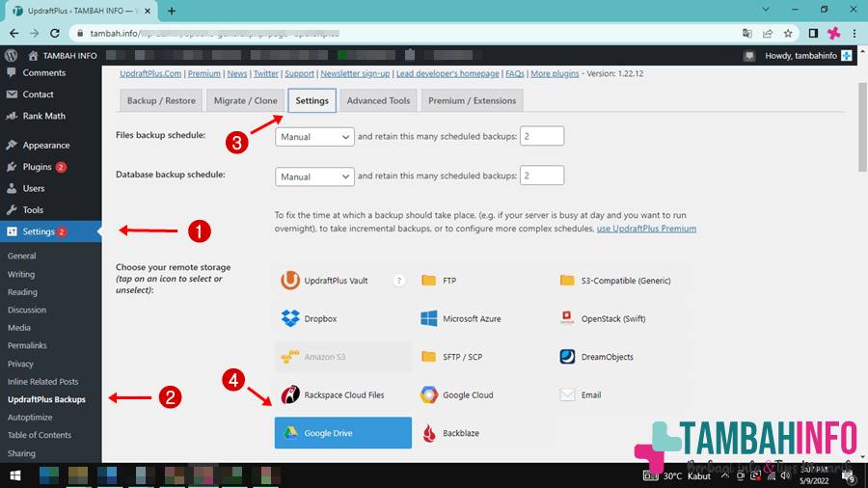Click files retain scheduled backups field
The height and width of the screenshot is (488, 868).
point(542,136)
